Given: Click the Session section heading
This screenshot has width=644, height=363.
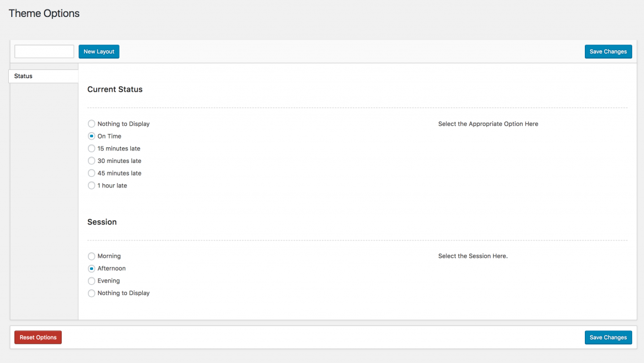Looking at the screenshot, I should 102,222.
